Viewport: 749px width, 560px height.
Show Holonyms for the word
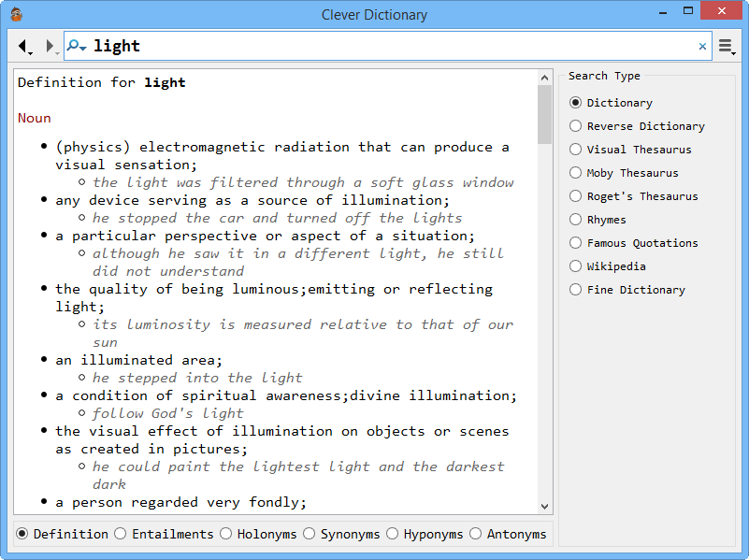[258, 534]
